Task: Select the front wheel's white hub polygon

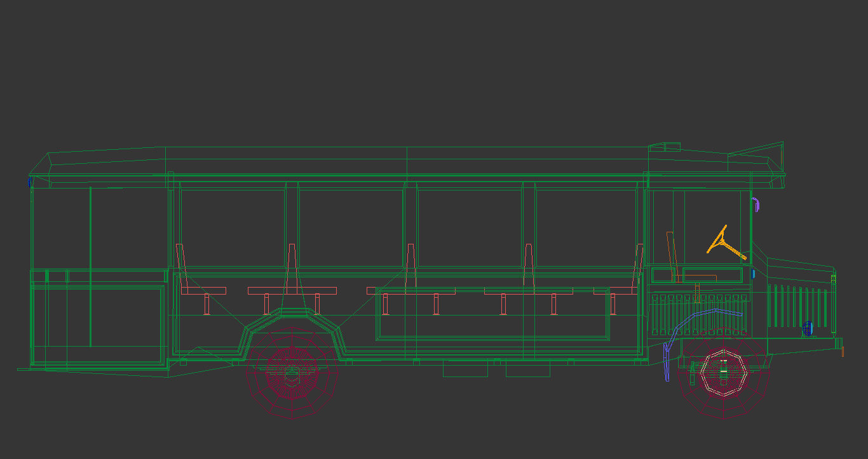Action: coord(723,373)
